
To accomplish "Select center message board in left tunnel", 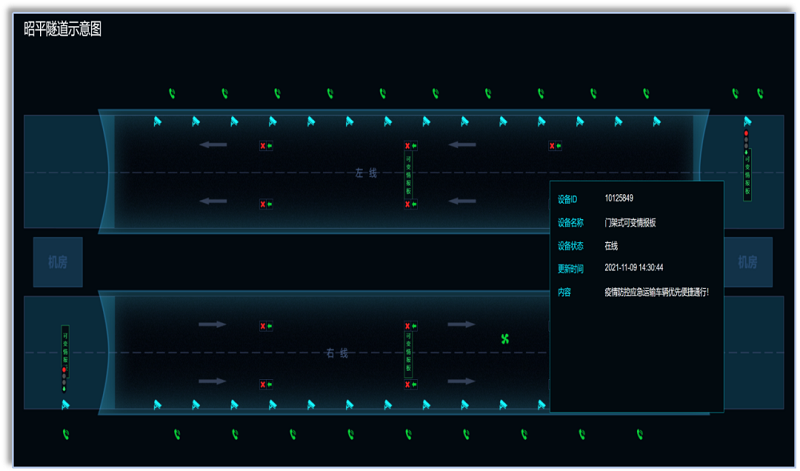I will click(408, 175).
